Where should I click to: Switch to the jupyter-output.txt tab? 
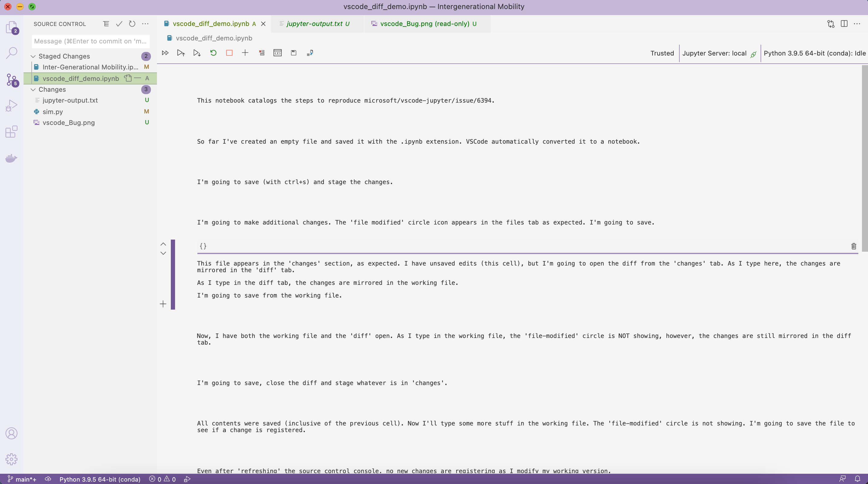tap(315, 24)
